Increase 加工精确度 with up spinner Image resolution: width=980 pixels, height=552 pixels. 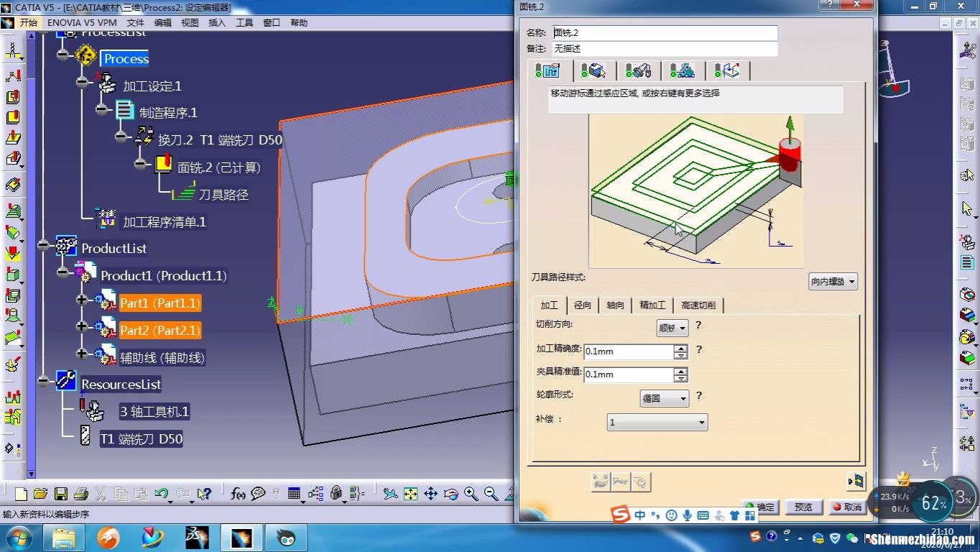click(680, 349)
